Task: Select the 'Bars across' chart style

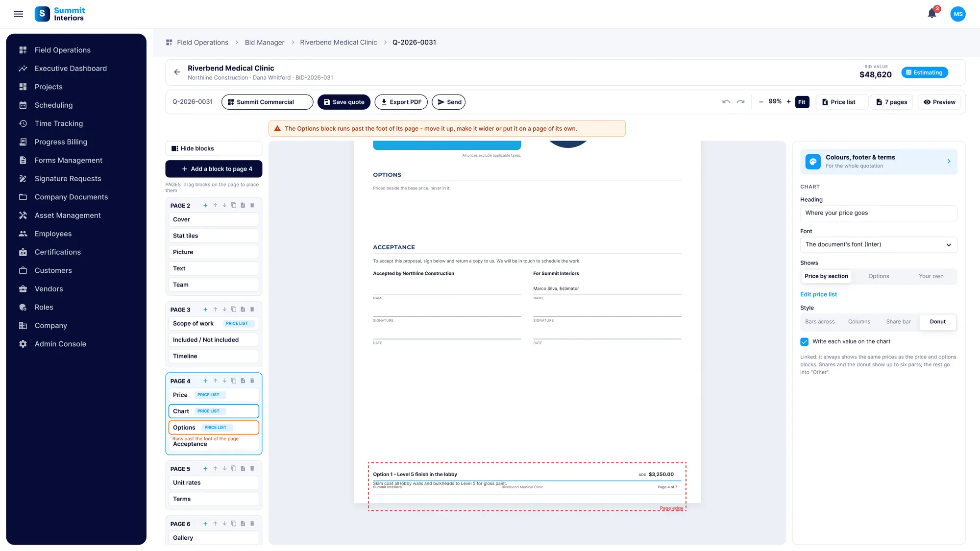Action: [x=820, y=322]
